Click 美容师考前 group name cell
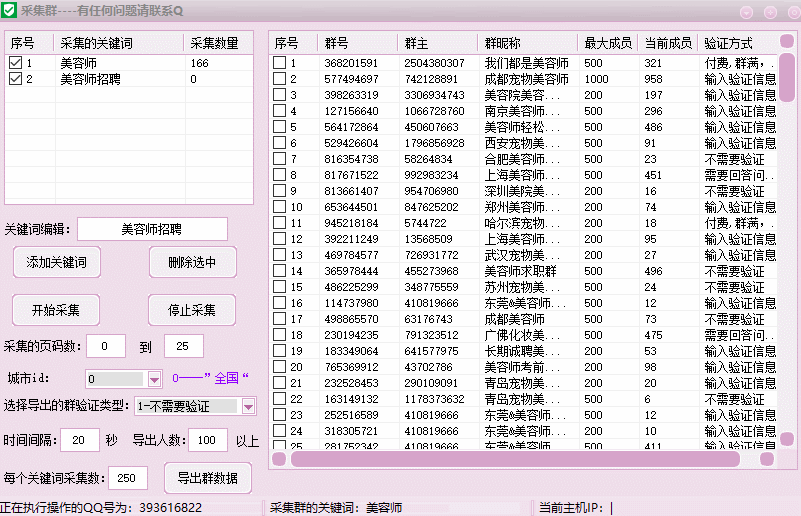Screen dimensions: 801x516 point(522,367)
